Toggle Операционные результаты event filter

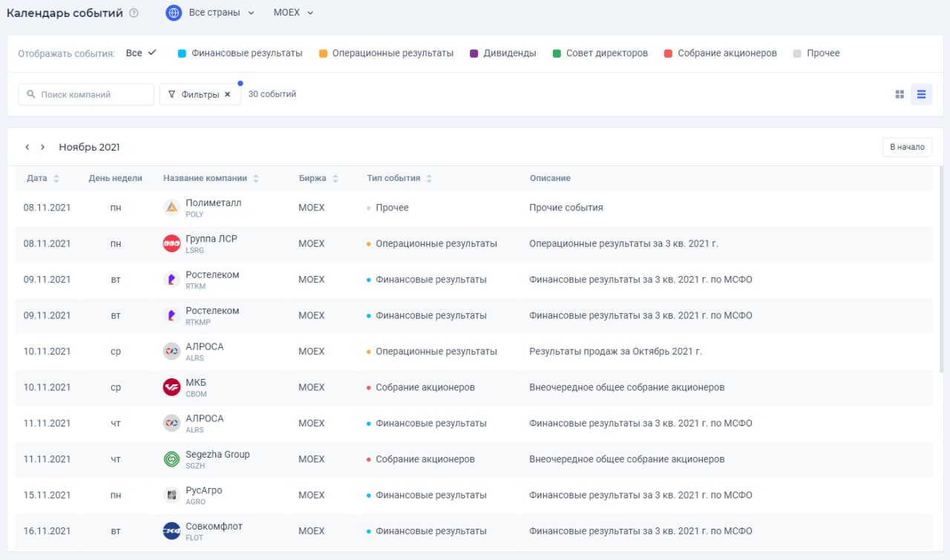386,53
